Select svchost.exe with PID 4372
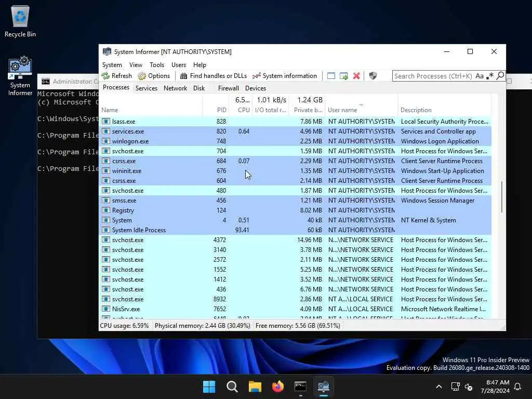 [295, 240]
